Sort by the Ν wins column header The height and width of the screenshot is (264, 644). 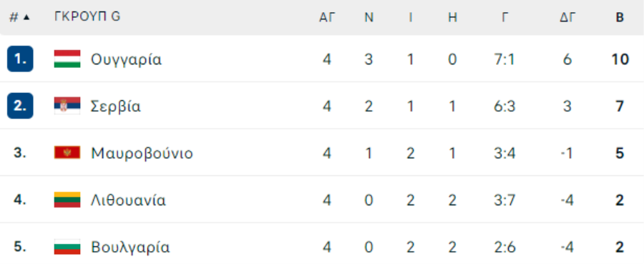369,18
